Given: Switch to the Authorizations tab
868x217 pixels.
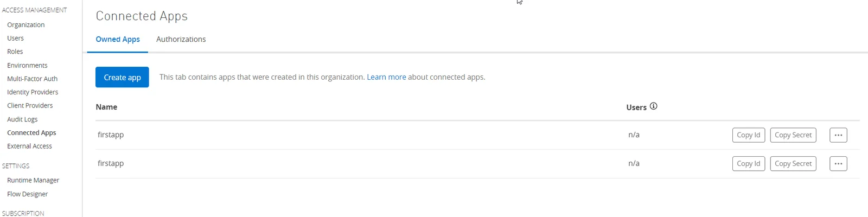Looking at the screenshot, I should 181,39.
